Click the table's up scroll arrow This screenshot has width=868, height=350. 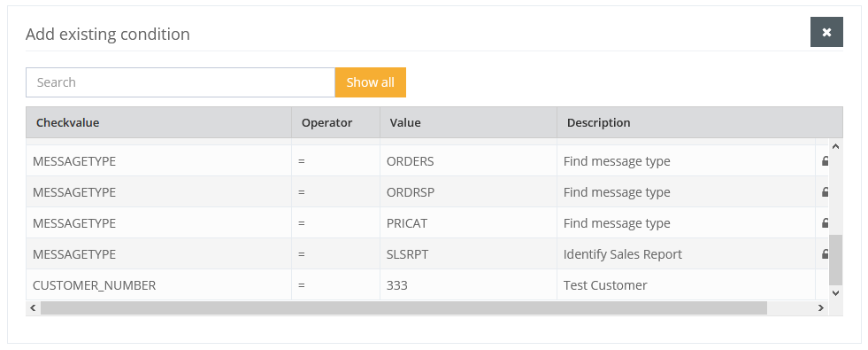tap(835, 146)
